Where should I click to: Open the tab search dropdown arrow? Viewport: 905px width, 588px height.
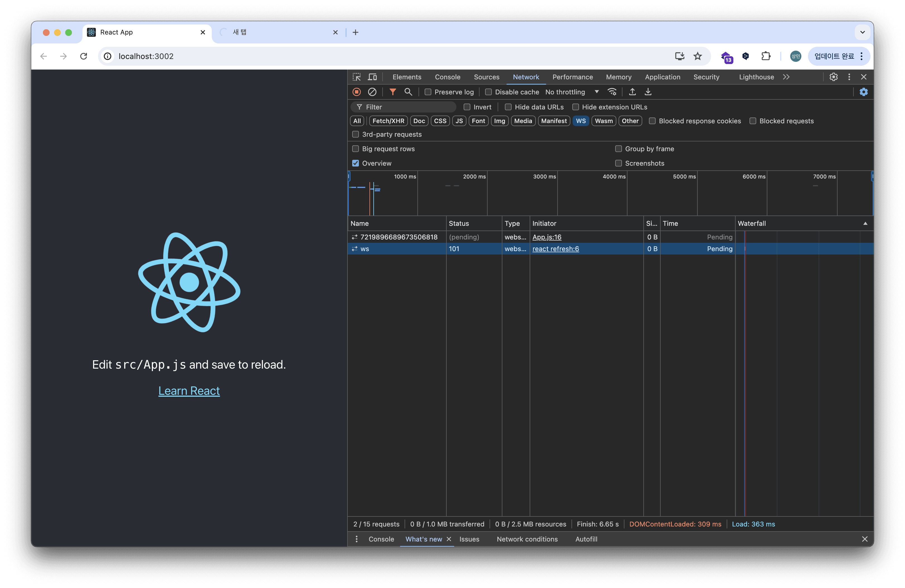(x=862, y=33)
